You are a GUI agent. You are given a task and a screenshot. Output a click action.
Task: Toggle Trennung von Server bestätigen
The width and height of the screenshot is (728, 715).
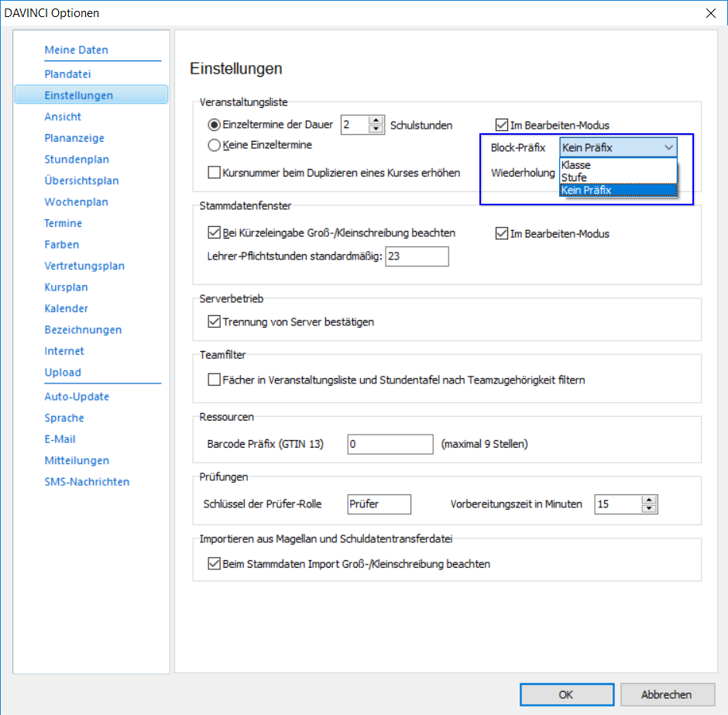tap(214, 321)
